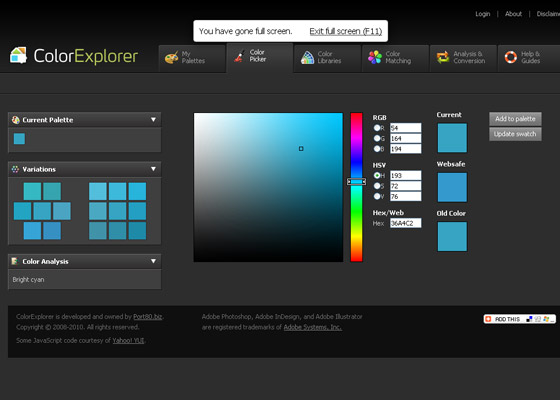Click the Color Matching flower icon
560x400 pixels.
(x=375, y=57)
